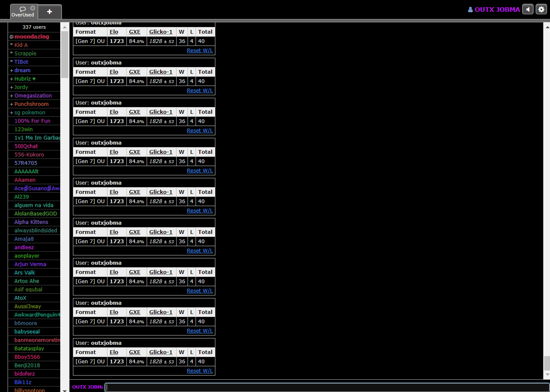The width and height of the screenshot is (550, 392).
Task: Select sg pokemon in the user list
Action: 34,113
